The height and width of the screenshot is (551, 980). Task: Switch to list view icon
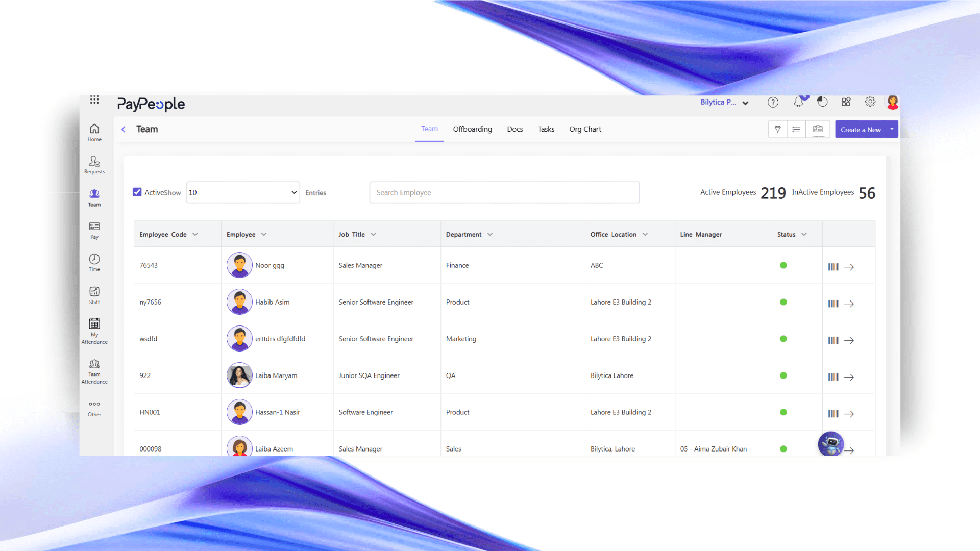pos(796,130)
